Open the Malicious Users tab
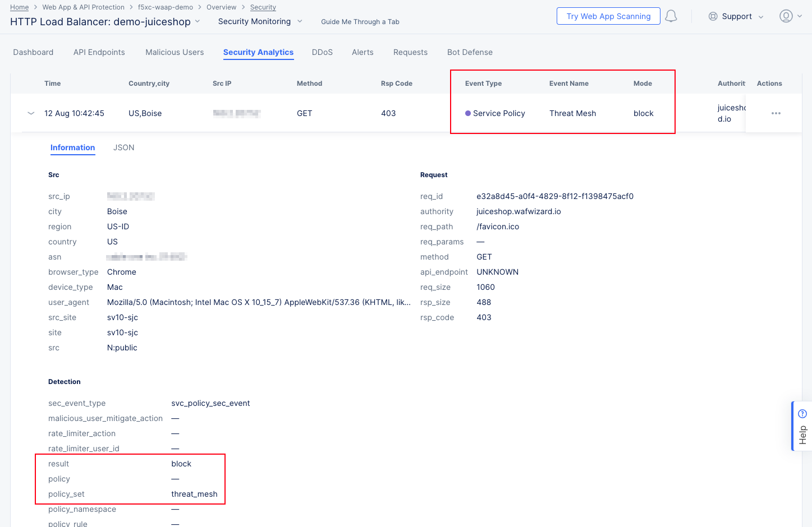 174,52
